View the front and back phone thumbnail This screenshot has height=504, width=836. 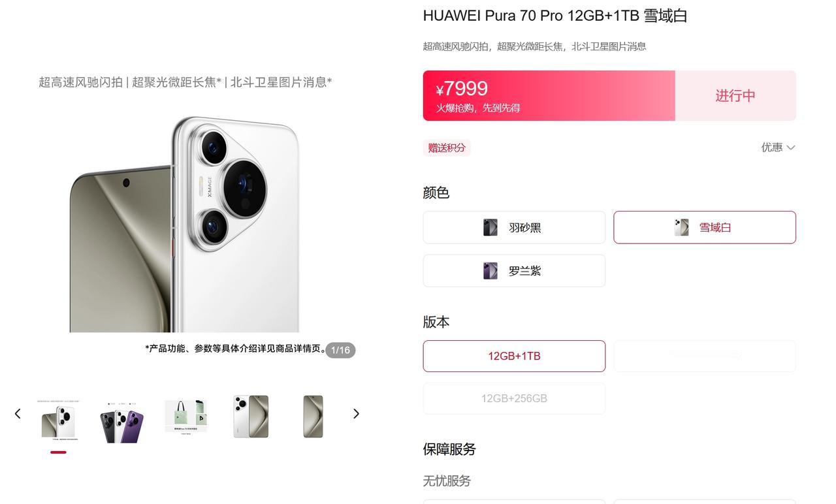click(x=251, y=417)
